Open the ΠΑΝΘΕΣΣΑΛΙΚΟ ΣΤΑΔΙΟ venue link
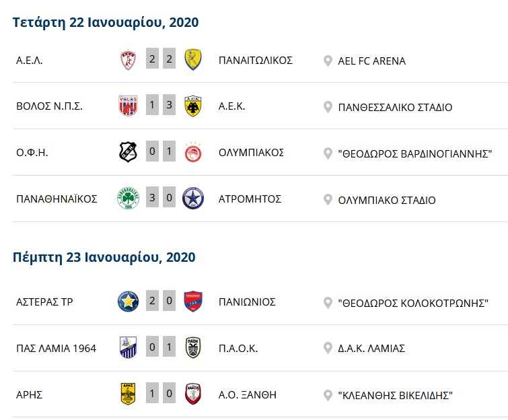This screenshot has height=420, width=508. click(396, 107)
